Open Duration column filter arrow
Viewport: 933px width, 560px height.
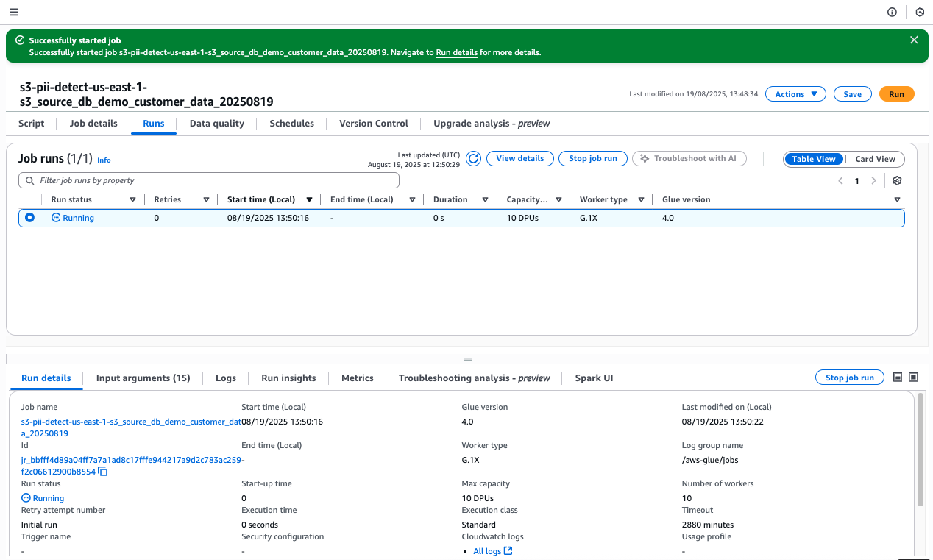[485, 199]
